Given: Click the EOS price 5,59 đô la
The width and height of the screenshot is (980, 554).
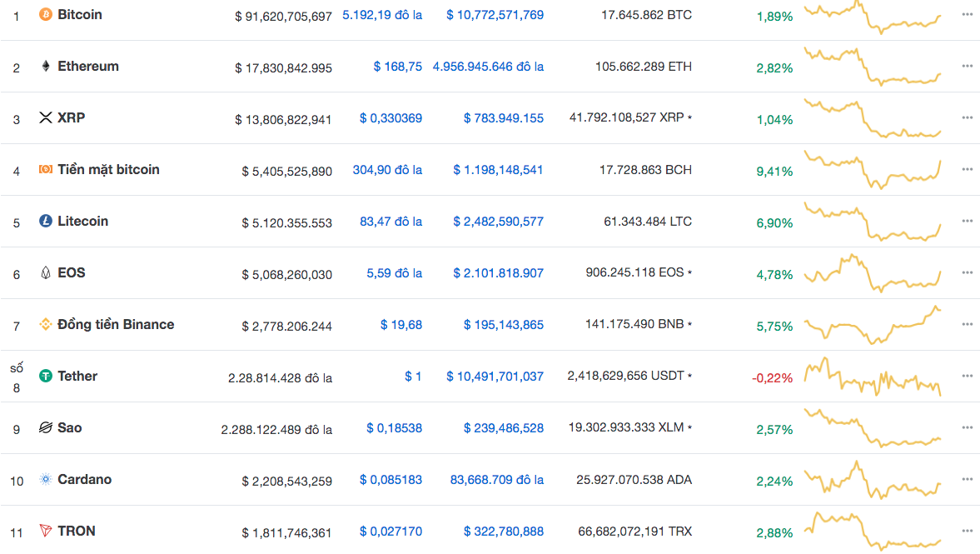Looking at the screenshot, I should point(395,273).
